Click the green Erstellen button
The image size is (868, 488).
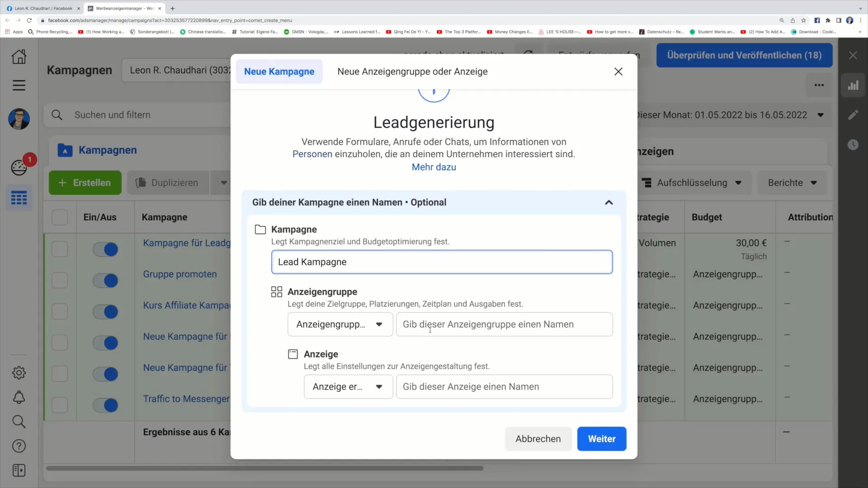tap(85, 183)
